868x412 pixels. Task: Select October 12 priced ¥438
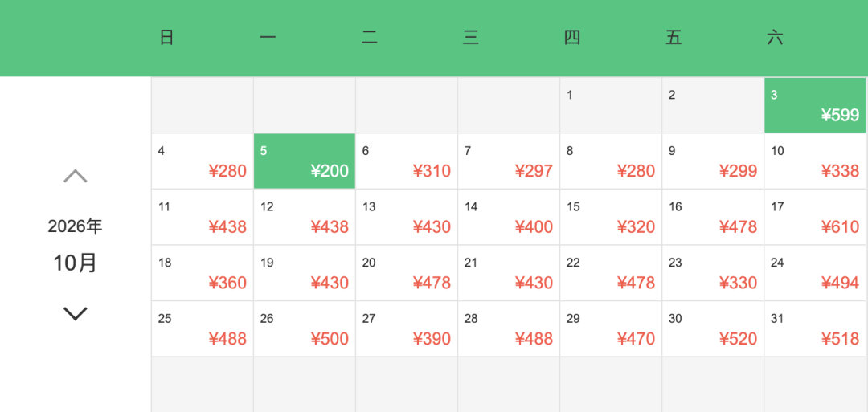(305, 218)
